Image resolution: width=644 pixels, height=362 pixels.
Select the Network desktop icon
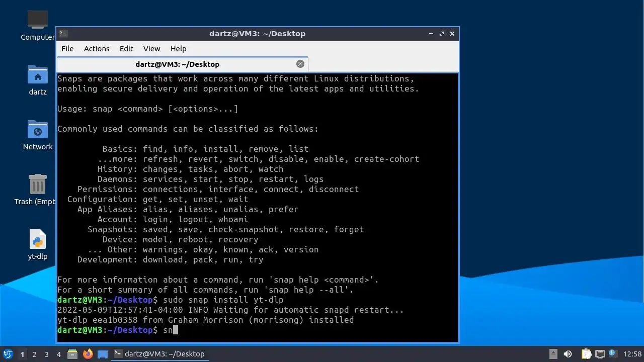(38, 135)
